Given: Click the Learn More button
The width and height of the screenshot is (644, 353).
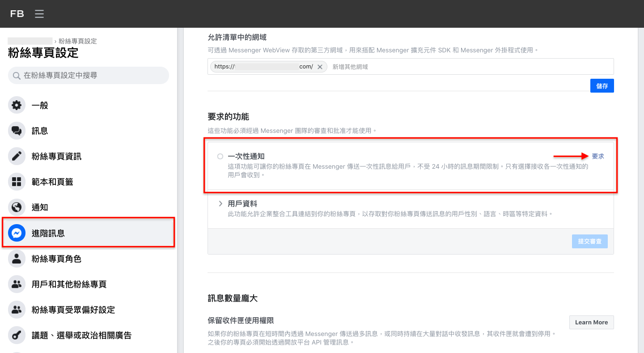Looking at the screenshot, I should click(591, 323).
